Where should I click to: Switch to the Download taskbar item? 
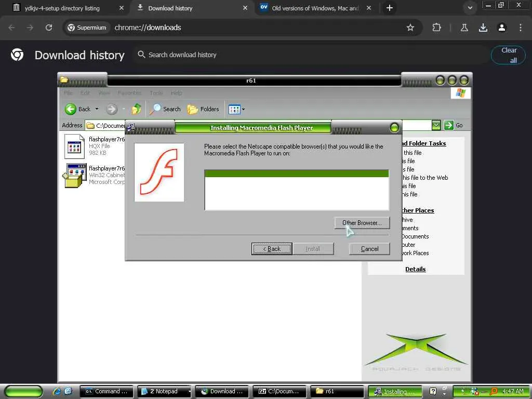pyautogui.click(x=222, y=391)
